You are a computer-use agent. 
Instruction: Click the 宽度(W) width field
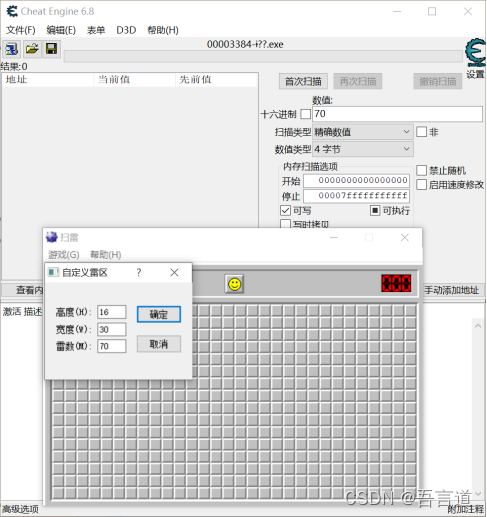click(x=111, y=329)
